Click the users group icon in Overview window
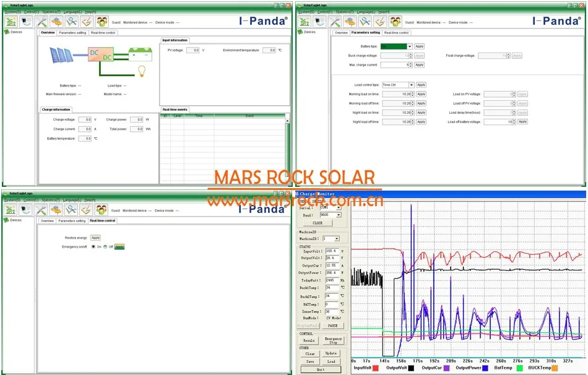Screen dimensions: 588x375 coord(102,22)
